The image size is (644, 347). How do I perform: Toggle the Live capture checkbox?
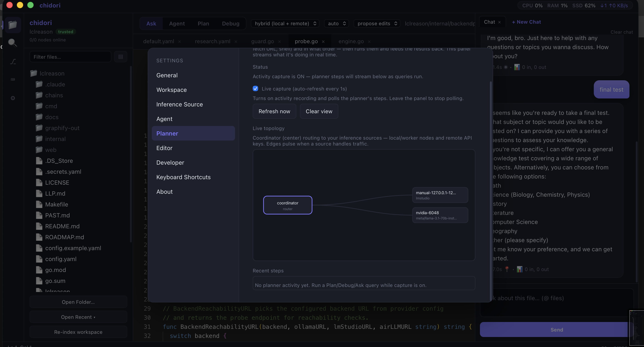pyautogui.click(x=255, y=88)
